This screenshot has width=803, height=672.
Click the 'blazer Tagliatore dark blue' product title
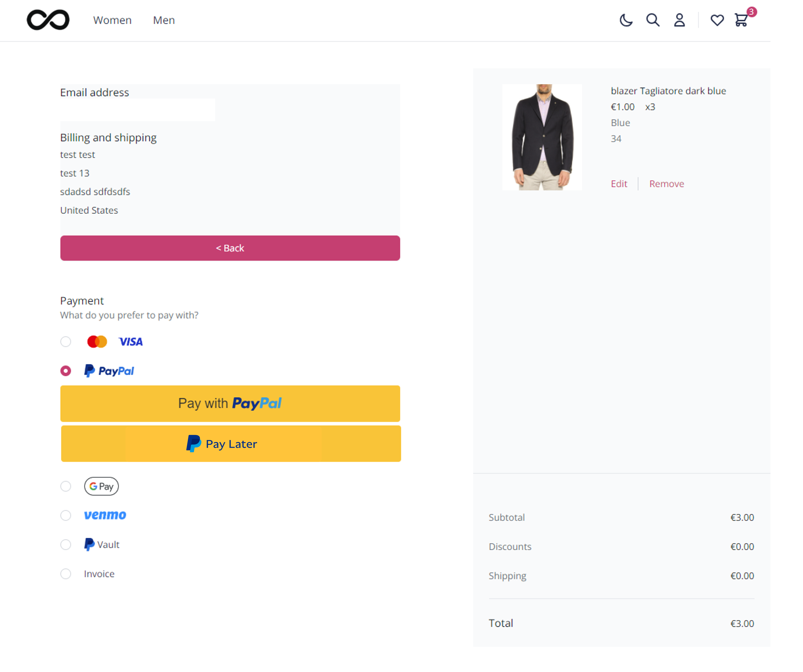click(669, 91)
